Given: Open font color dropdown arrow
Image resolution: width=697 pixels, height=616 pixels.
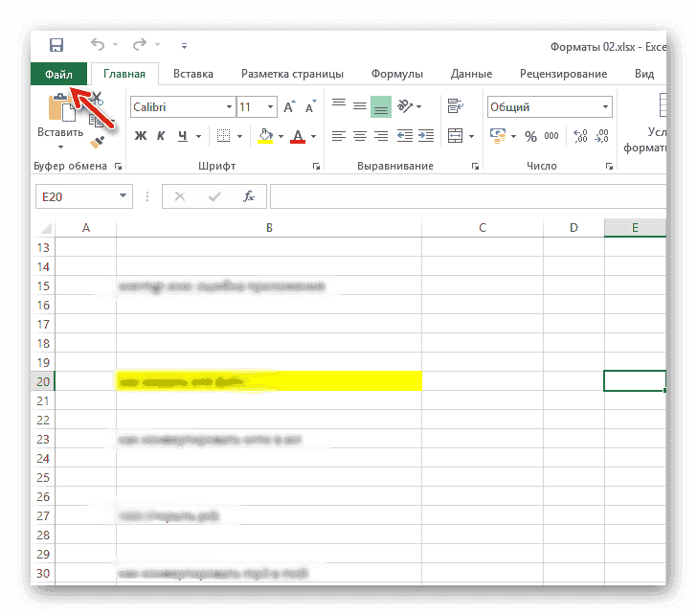Looking at the screenshot, I should (x=313, y=136).
